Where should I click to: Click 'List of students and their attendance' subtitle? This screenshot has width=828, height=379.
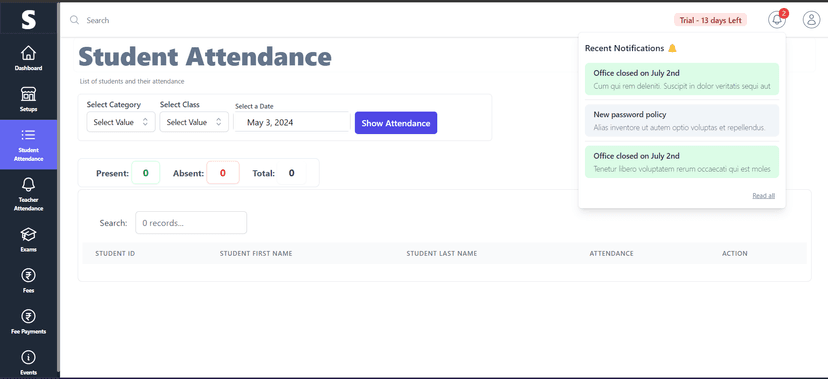pos(132,81)
